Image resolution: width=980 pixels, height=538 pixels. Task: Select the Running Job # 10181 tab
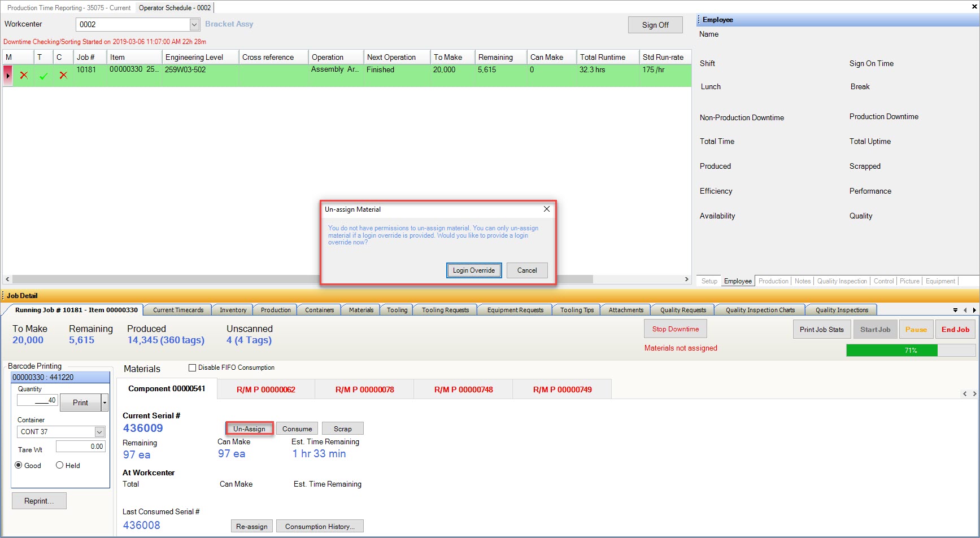(x=76, y=310)
